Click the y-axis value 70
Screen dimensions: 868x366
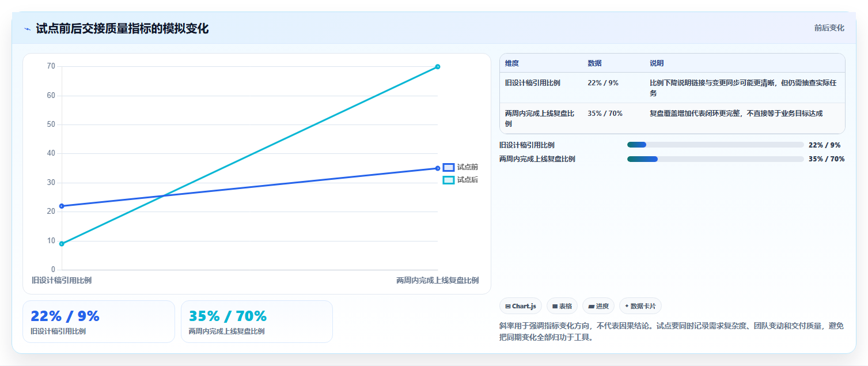coord(51,66)
